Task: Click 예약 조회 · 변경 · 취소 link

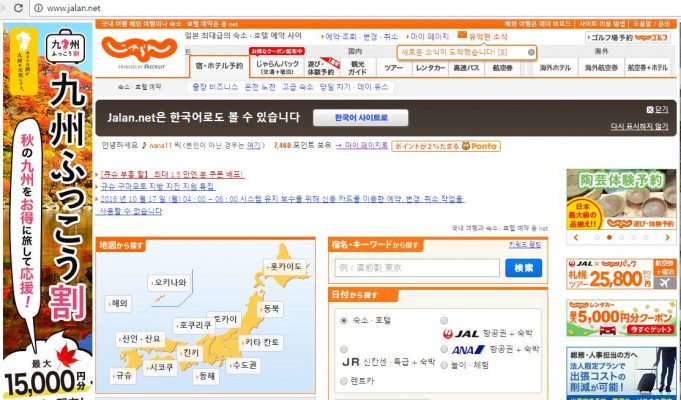Action: pos(361,36)
